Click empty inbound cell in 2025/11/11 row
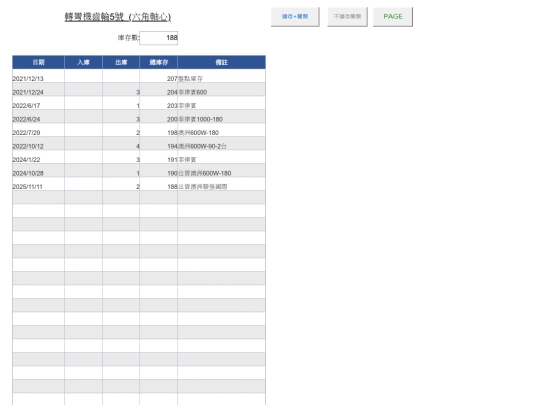The width and height of the screenshot is (540, 405). pos(83,184)
